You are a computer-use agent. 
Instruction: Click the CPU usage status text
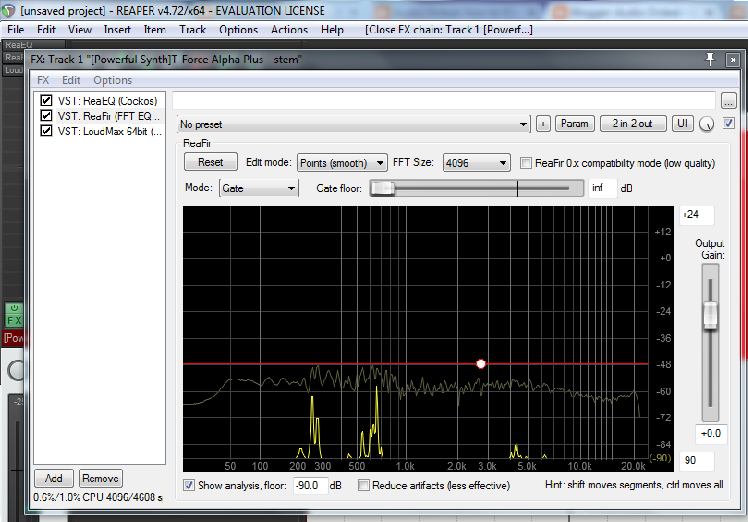[x=98, y=497]
